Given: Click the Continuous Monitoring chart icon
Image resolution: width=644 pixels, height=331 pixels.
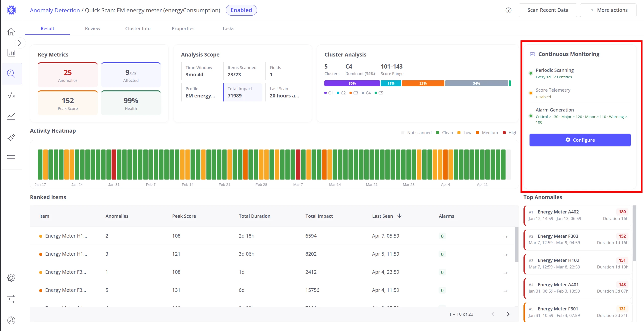Looking at the screenshot, I should [x=532, y=54].
